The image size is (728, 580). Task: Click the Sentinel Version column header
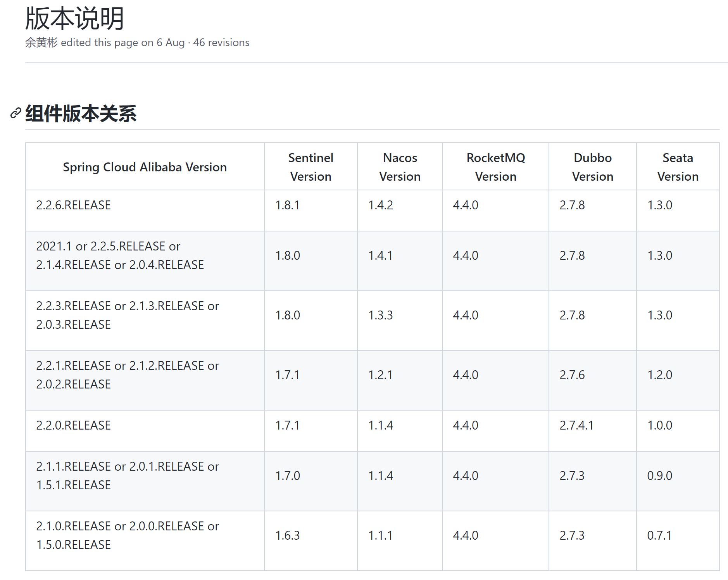[311, 167]
